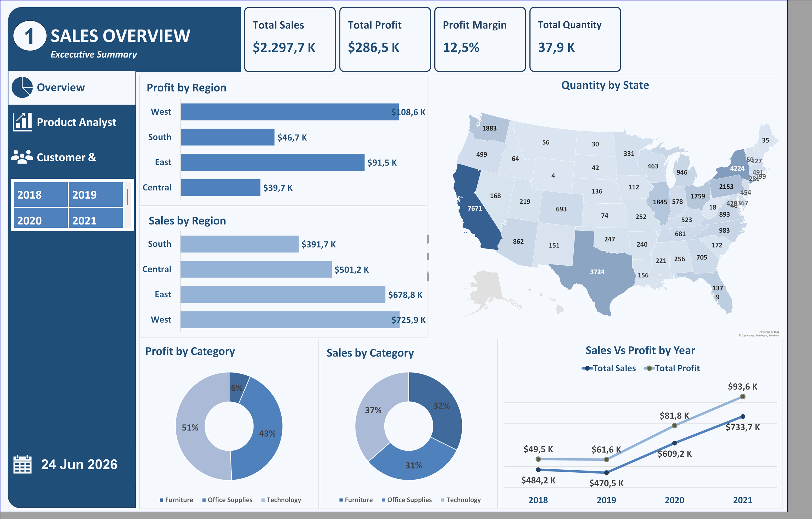Image resolution: width=812 pixels, height=519 pixels.
Task: Click the 2019 axis label on line chart
Action: (x=606, y=500)
